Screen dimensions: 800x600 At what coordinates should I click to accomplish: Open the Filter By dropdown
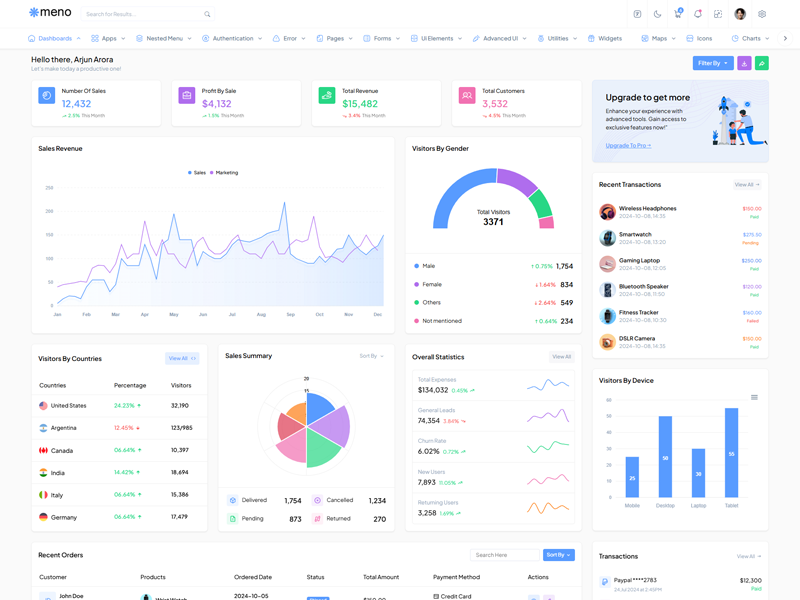pyautogui.click(x=713, y=63)
